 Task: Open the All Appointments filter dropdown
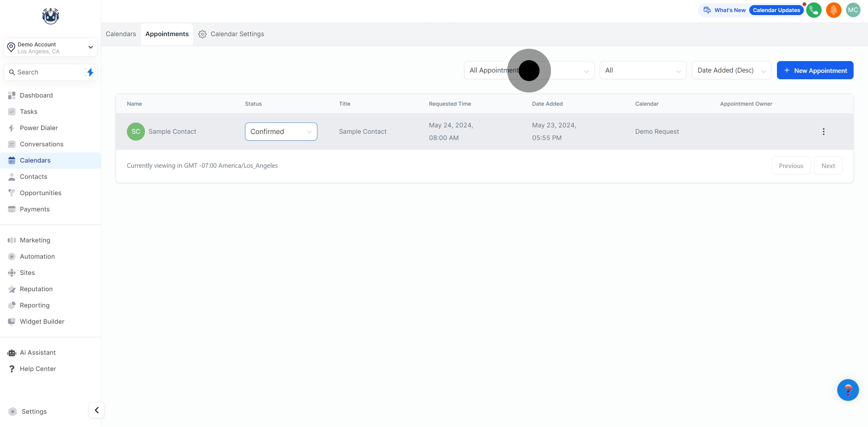tap(528, 70)
